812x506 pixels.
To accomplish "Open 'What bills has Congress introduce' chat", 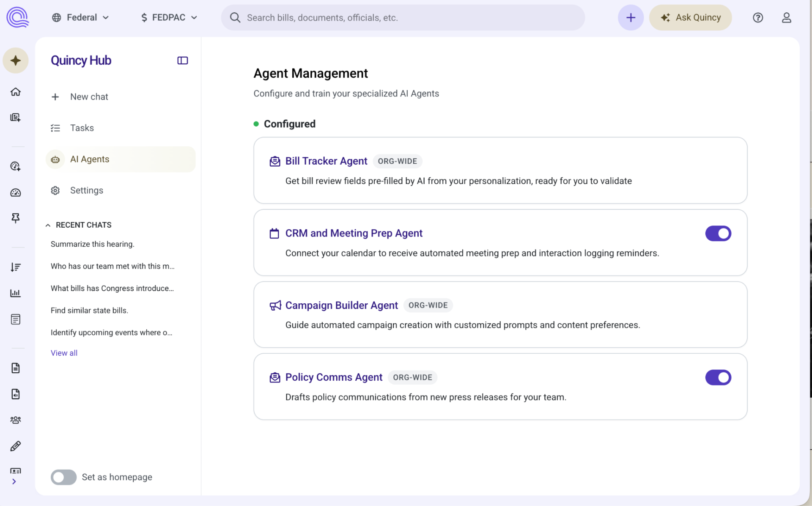I will [112, 288].
